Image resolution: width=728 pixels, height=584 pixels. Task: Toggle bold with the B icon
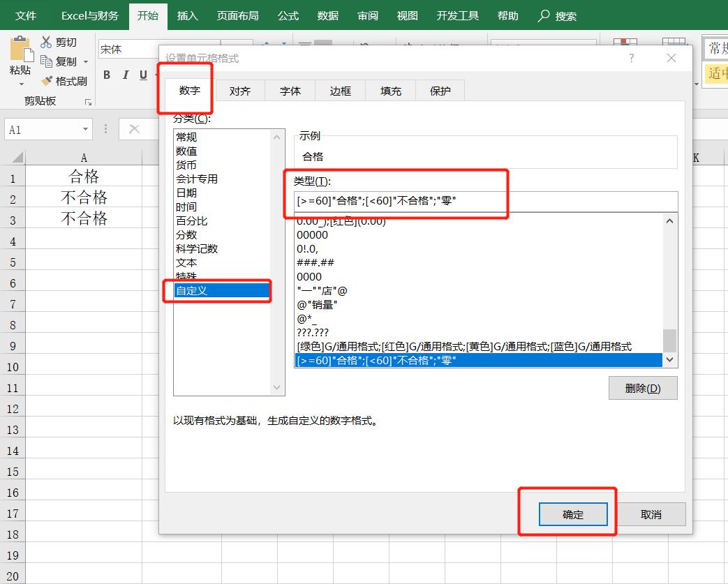[106, 75]
